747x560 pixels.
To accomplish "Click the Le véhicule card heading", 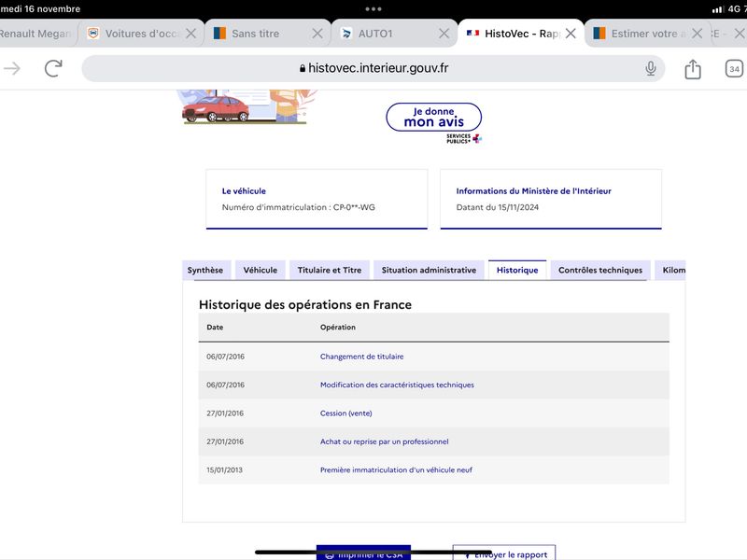I will (x=244, y=191).
